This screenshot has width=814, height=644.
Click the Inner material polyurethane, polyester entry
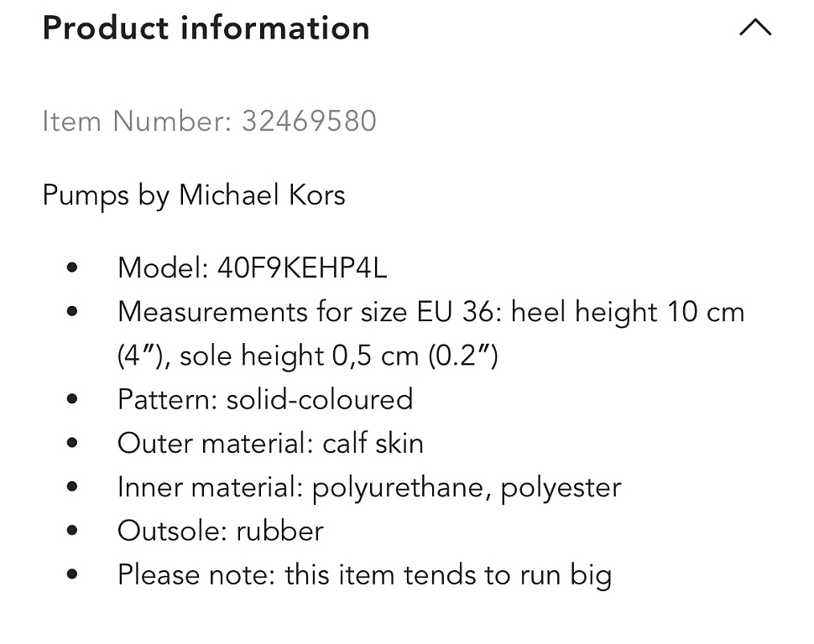click(369, 488)
